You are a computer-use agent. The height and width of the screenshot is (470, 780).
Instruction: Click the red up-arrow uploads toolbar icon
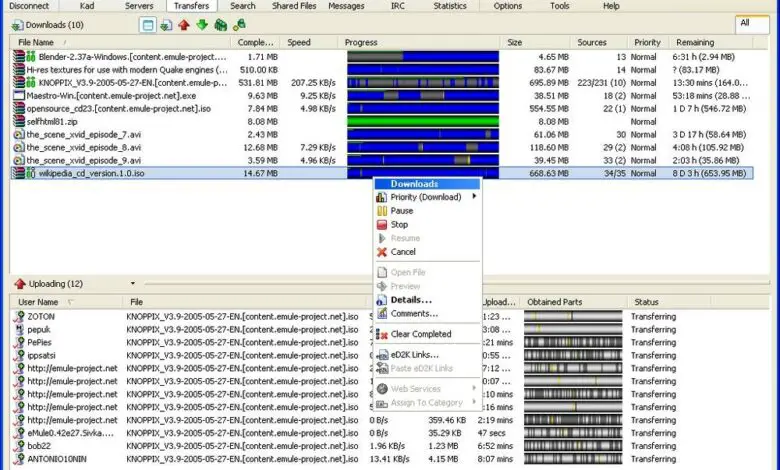point(184,24)
